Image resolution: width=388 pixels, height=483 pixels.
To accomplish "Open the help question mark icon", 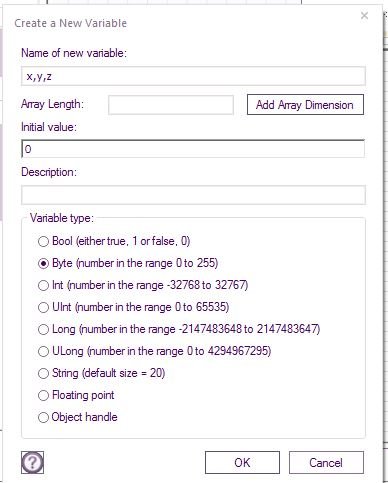I will click(32, 462).
